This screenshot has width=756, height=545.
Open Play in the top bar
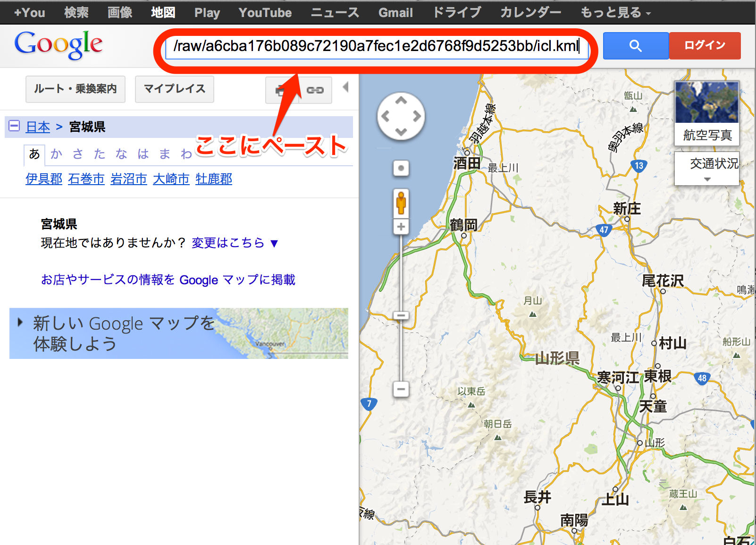207,13
